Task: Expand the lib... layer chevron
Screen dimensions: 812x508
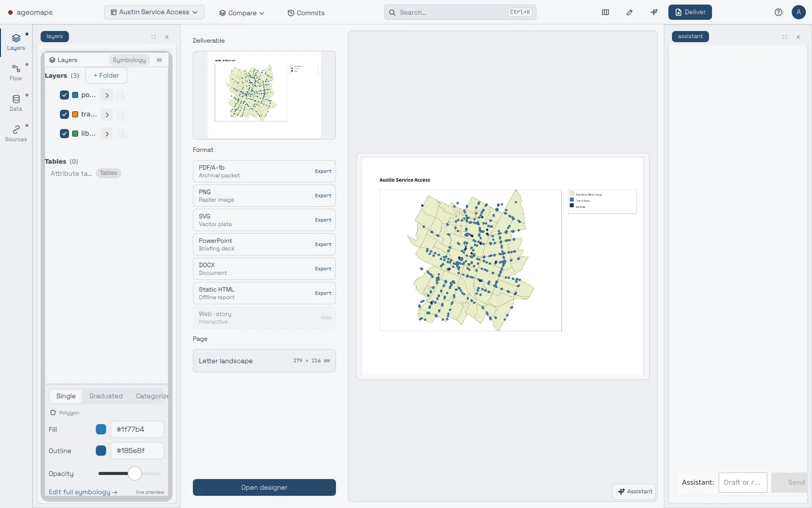Action: click(107, 134)
